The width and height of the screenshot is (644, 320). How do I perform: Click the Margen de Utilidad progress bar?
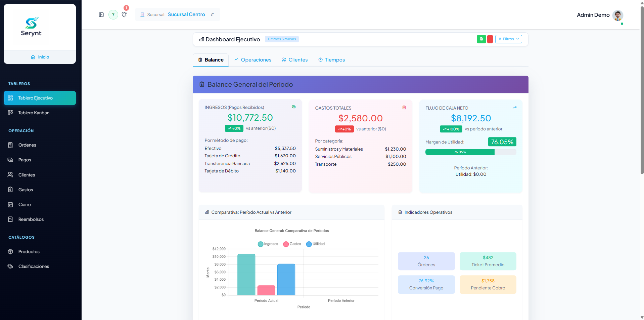point(471,152)
